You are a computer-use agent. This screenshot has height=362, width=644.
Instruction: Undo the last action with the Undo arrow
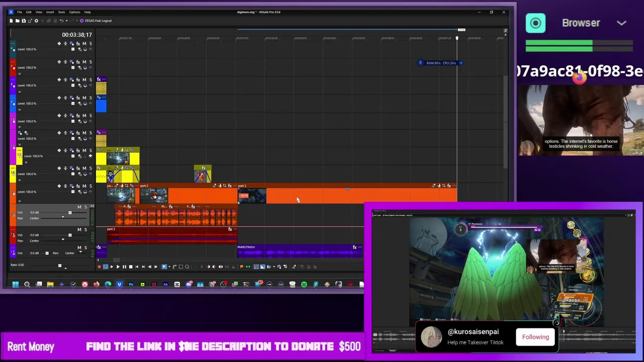tap(61, 21)
